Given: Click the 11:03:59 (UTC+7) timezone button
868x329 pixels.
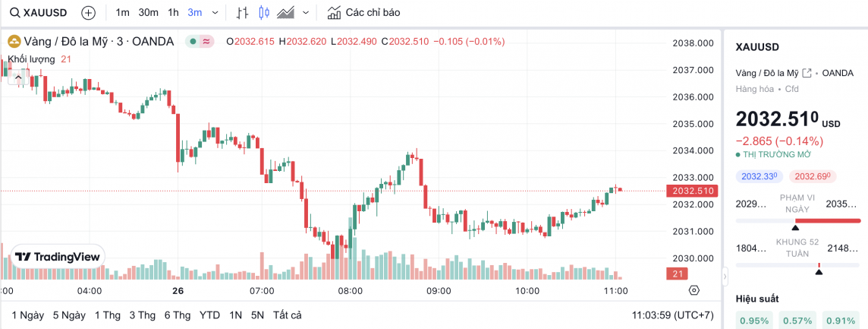Looking at the screenshot, I should 671,315.
